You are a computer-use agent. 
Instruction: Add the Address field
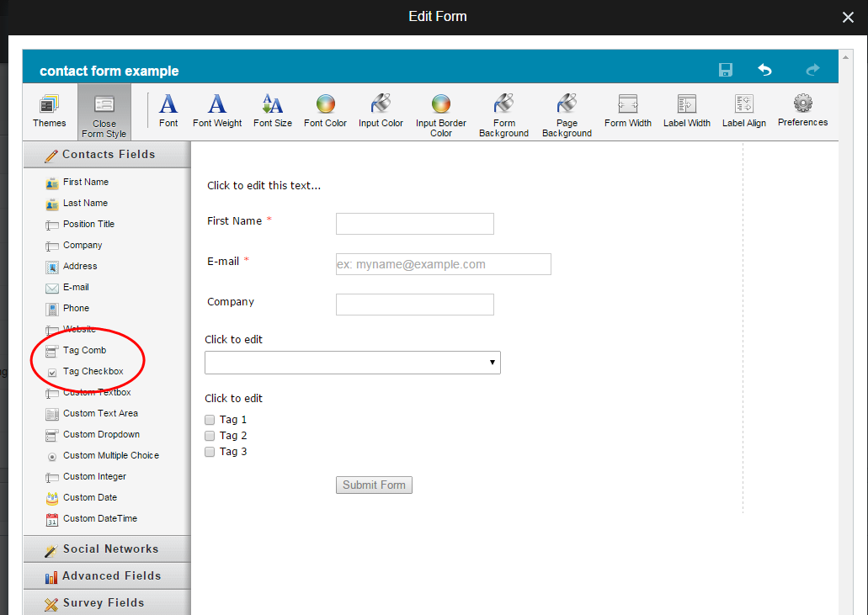71,266
